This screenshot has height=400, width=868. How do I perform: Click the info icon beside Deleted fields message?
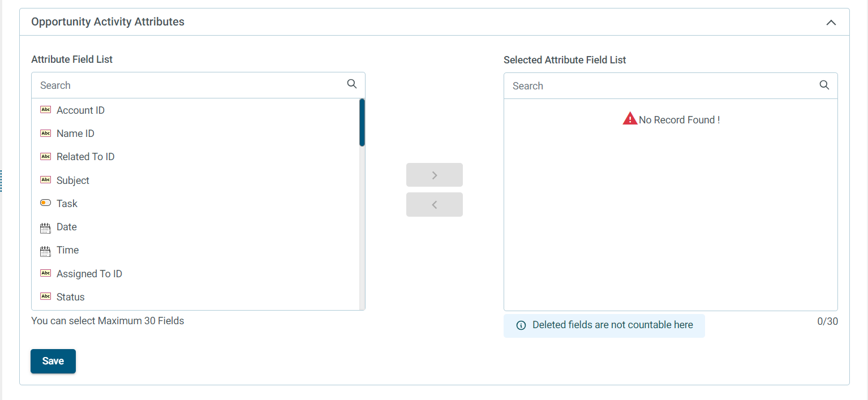click(x=521, y=325)
